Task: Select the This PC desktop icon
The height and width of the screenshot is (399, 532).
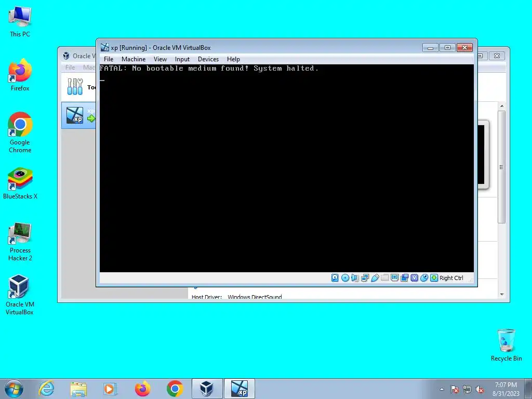Action: (x=20, y=22)
